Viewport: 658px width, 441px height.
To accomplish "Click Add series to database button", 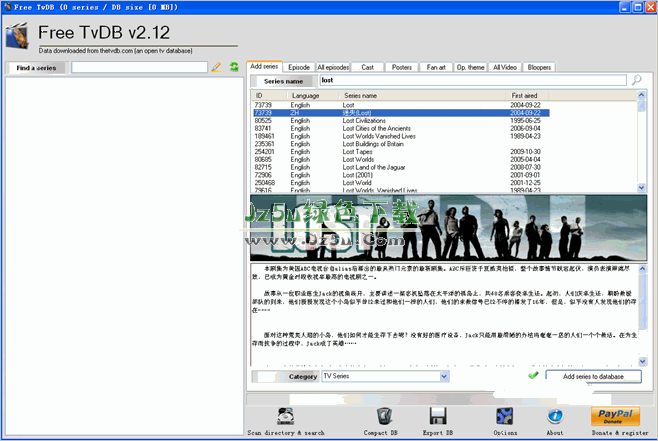I will (593, 376).
